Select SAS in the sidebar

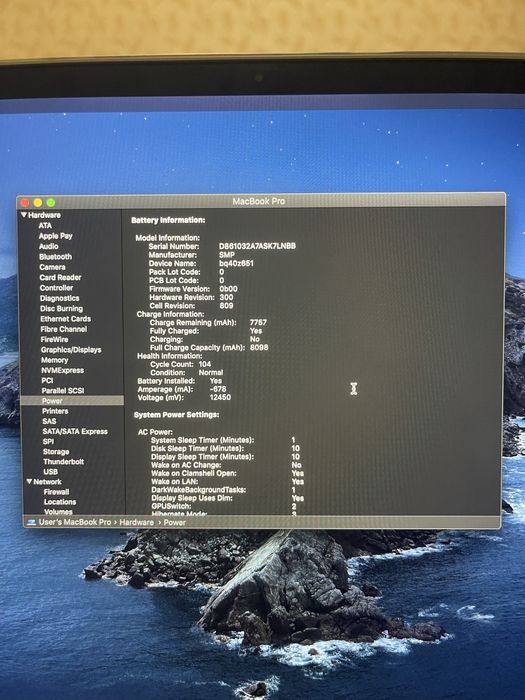(49, 421)
